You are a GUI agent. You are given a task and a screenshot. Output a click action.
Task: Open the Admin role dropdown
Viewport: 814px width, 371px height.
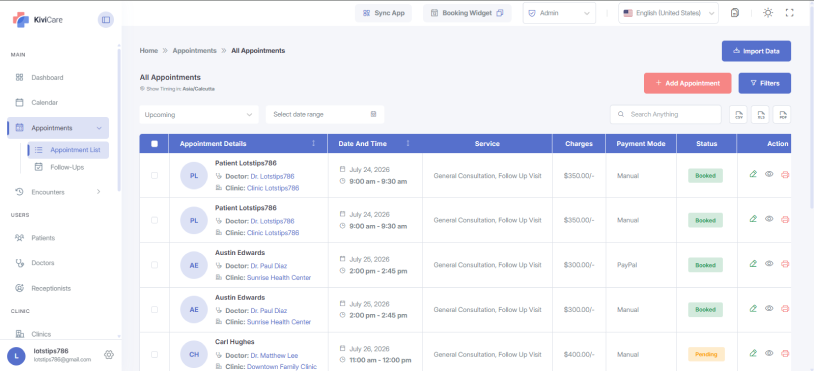click(559, 13)
